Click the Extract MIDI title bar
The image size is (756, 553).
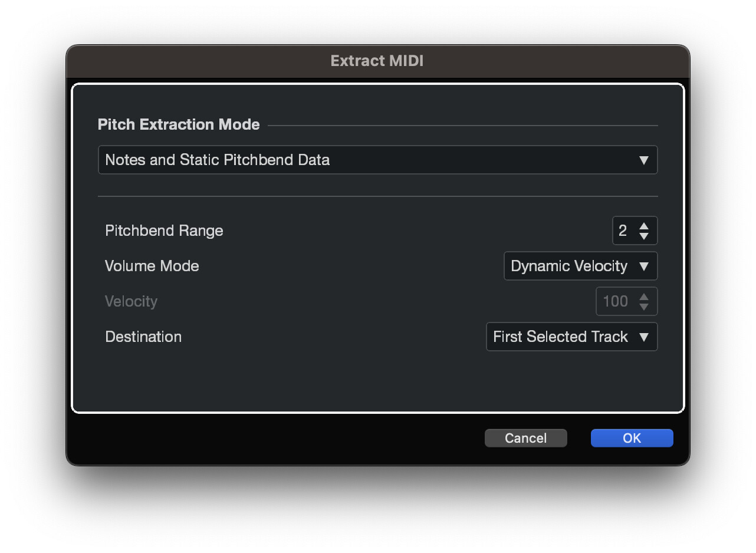tap(377, 61)
